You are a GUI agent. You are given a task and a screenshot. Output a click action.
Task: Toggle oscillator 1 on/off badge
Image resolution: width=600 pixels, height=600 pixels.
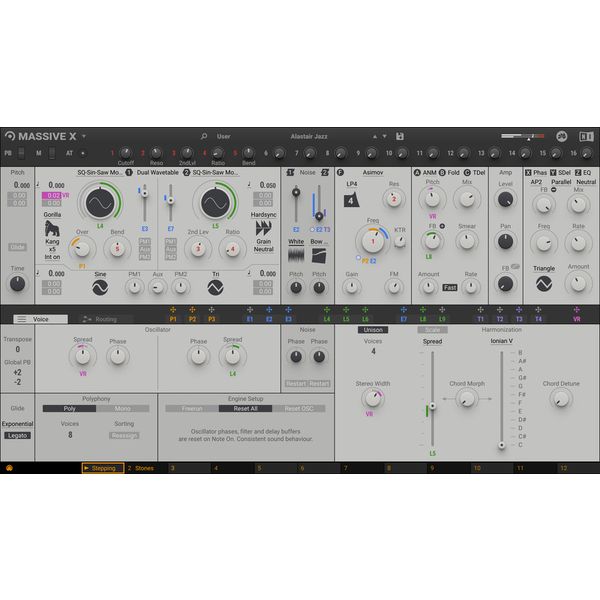(129, 173)
